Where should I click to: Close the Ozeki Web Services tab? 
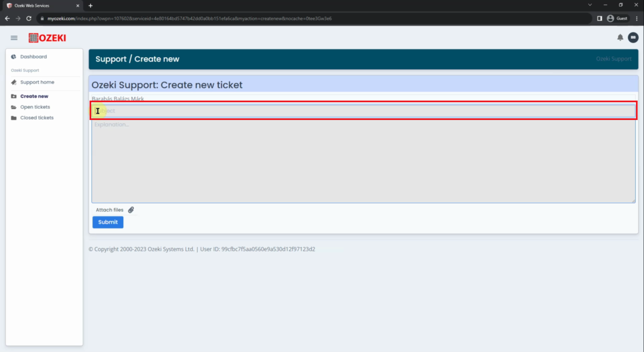pos(78,6)
